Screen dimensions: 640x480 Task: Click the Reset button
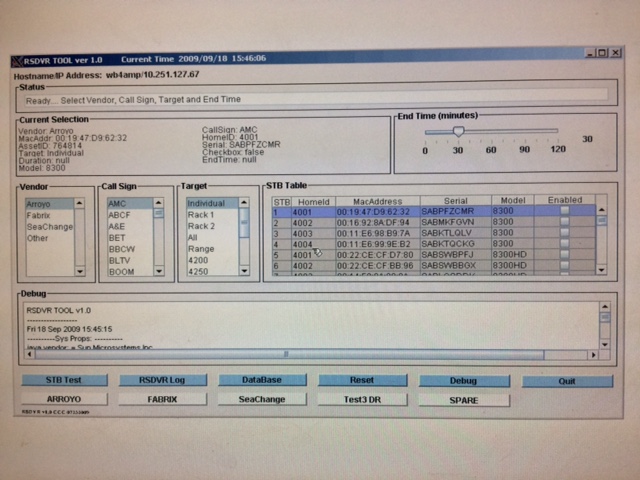tap(362, 380)
